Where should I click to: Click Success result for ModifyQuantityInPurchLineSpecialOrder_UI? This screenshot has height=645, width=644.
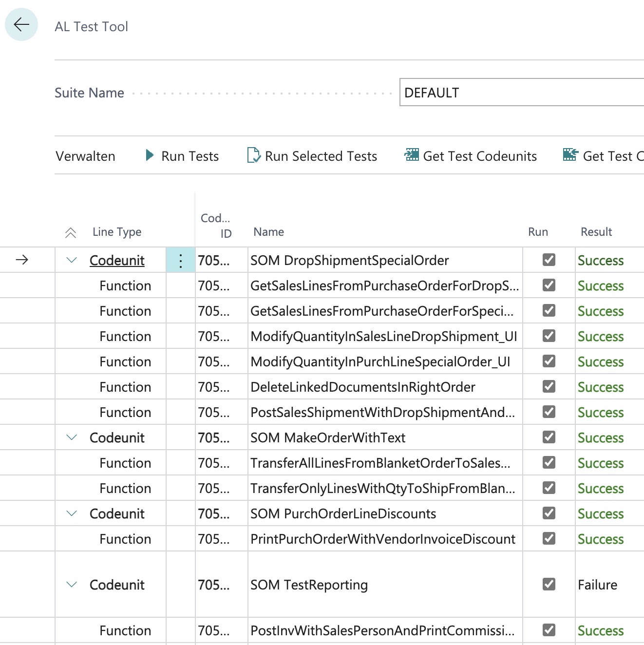click(x=601, y=362)
